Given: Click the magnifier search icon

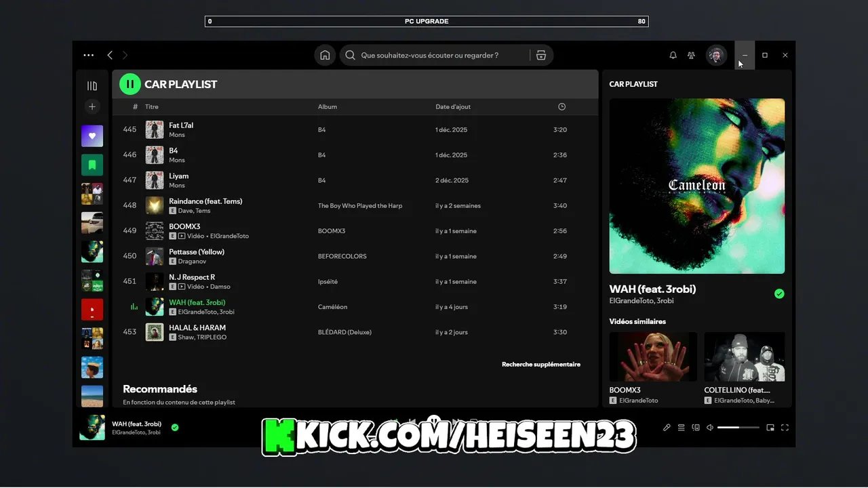Looking at the screenshot, I should point(350,56).
